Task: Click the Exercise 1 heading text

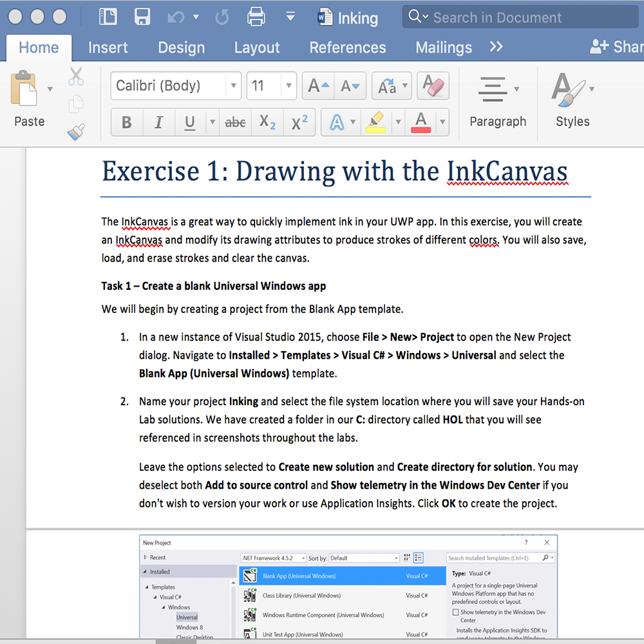Action: 334,172
